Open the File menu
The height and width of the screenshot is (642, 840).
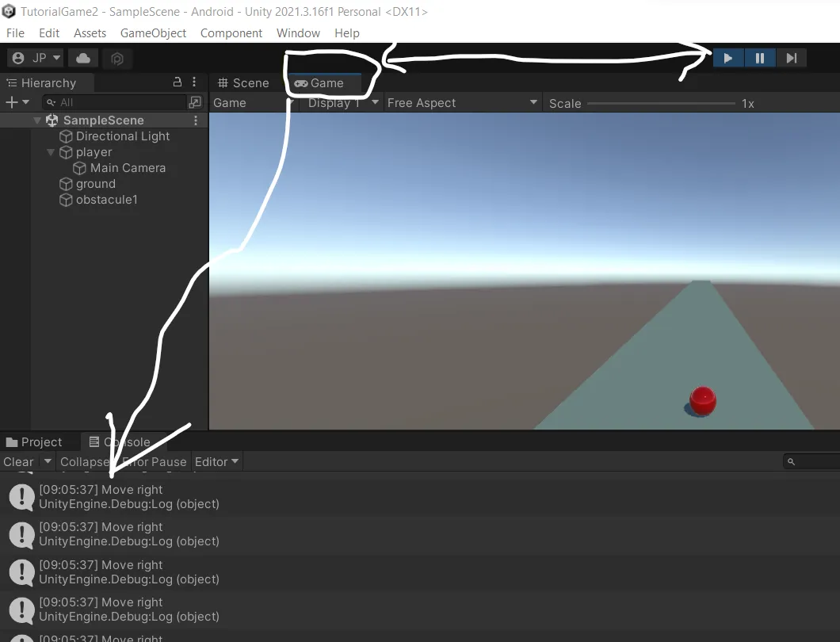(x=16, y=33)
